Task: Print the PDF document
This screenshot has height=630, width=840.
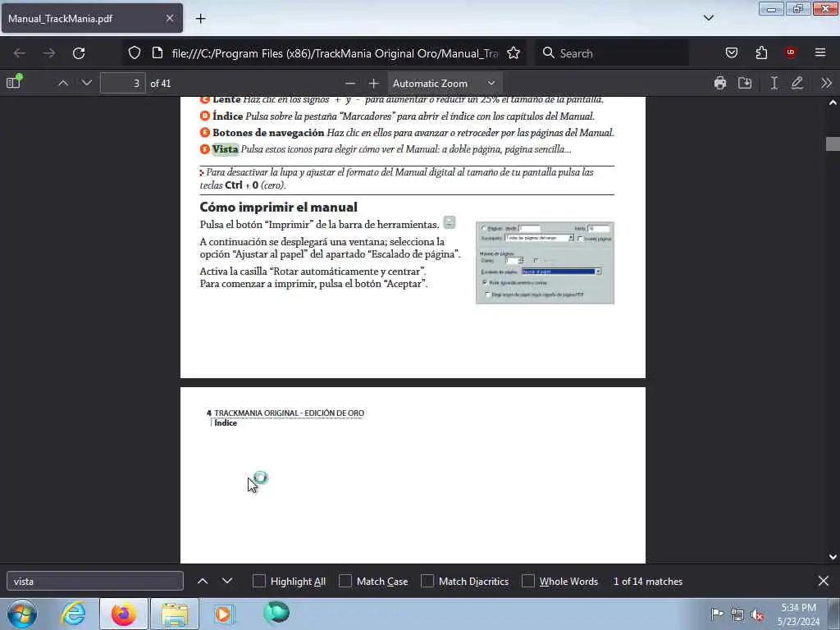Action: pyautogui.click(x=720, y=83)
